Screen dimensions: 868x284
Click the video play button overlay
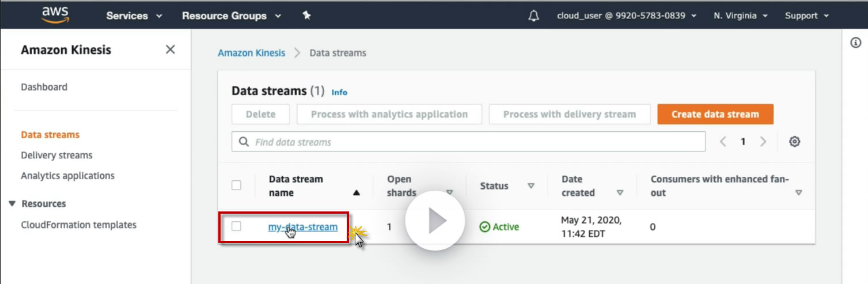[x=435, y=221]
